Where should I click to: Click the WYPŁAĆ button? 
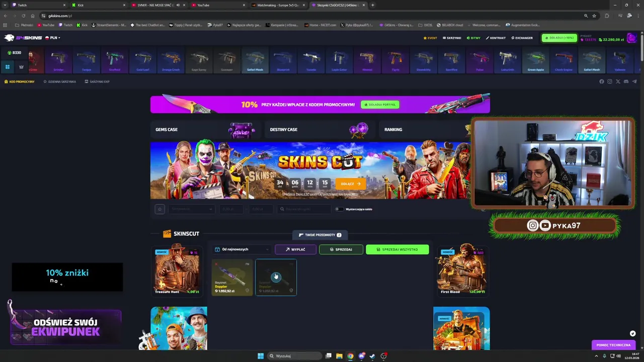coord(296,249)
